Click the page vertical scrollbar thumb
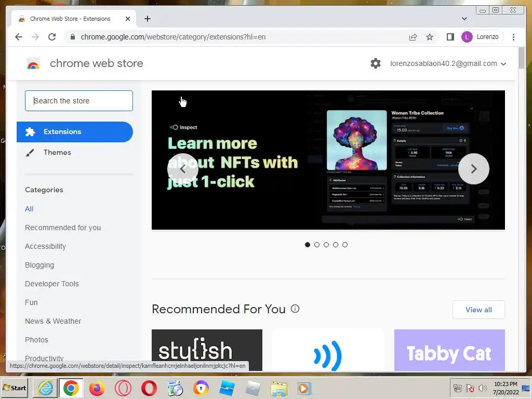Viewport: 532px width, 399px height. [522, 58]
